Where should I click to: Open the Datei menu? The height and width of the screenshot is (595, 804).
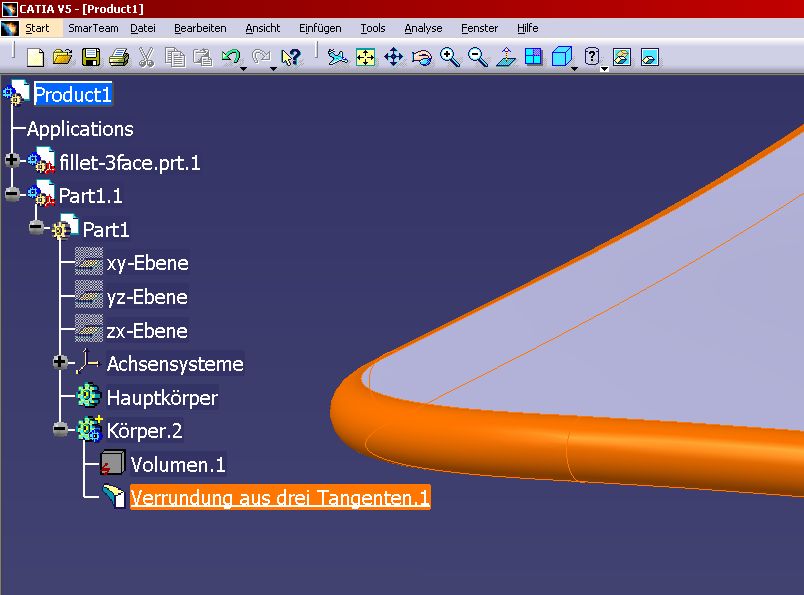point(143,28)
